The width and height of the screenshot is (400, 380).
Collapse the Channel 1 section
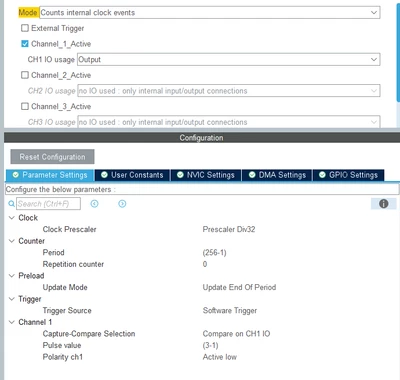click(x=12, y=322)
